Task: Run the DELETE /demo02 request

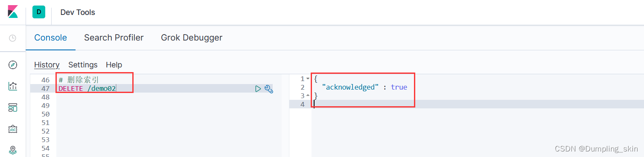Action: (x=258, y=89)
